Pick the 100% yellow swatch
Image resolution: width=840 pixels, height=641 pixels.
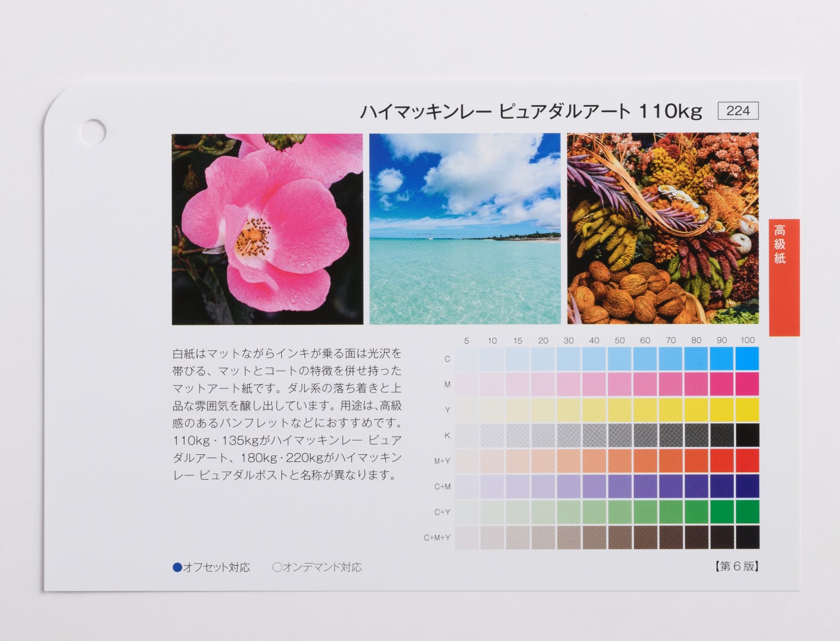click(747, 410)
